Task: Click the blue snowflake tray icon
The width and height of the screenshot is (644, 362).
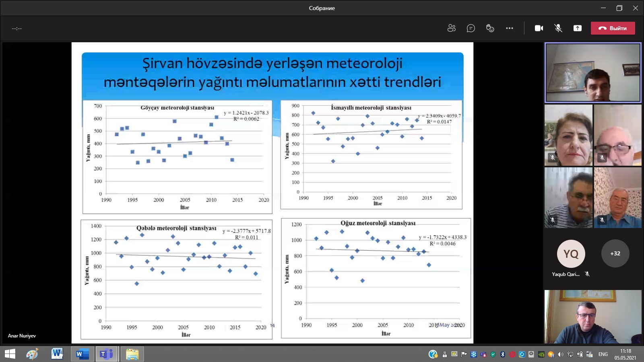Action: [474, 354]
